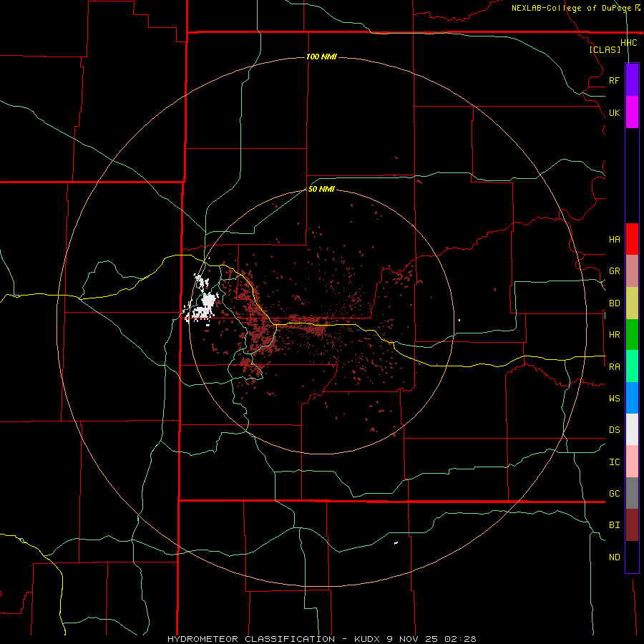This screenshot has width=644, height=644.
Task: Click the HR legend label
Action: (x=615, y=335)
